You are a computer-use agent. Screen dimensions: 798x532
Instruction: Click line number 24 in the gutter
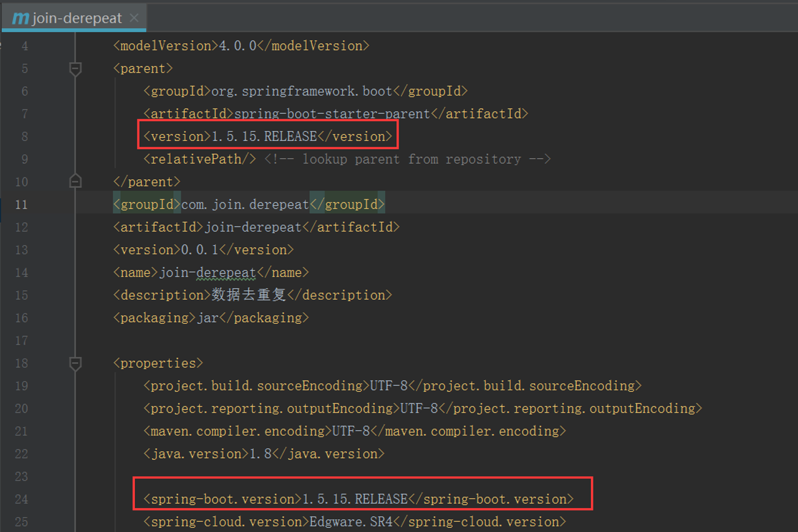pyautogui.click(x=21, y=499)
